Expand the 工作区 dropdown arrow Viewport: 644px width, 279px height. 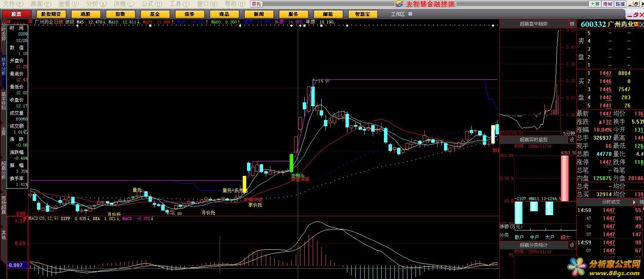tap(410, 14)
